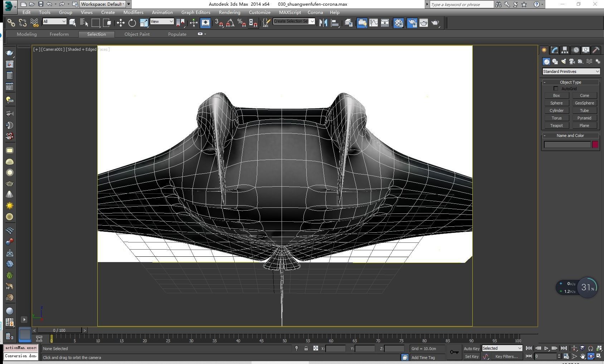Open Curve Editor from the toolbar

(374, 23)
